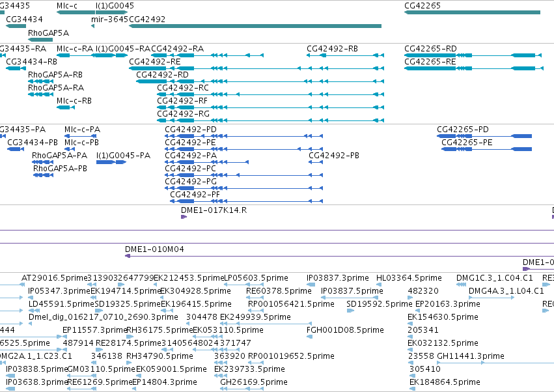This screenshot has width=554, height=392.
Task: Open EST IP03837.5prime
Action: pos(350,298)
